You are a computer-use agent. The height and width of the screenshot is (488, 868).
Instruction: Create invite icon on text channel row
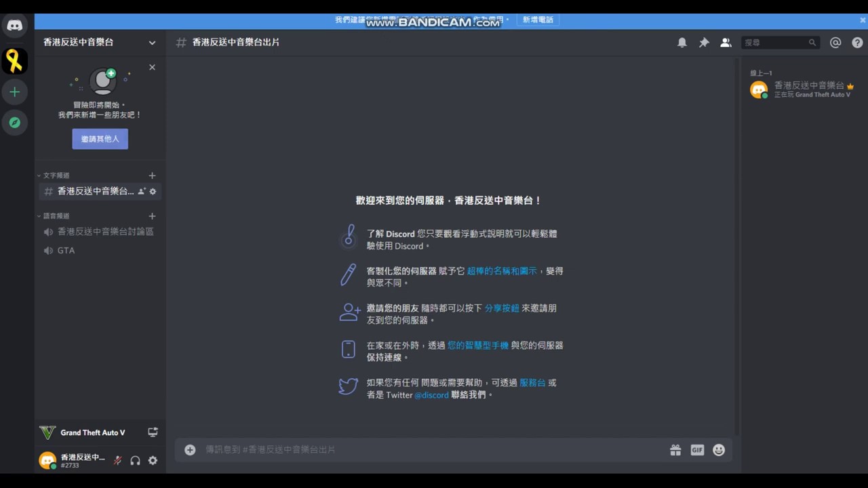coord(142,192)
